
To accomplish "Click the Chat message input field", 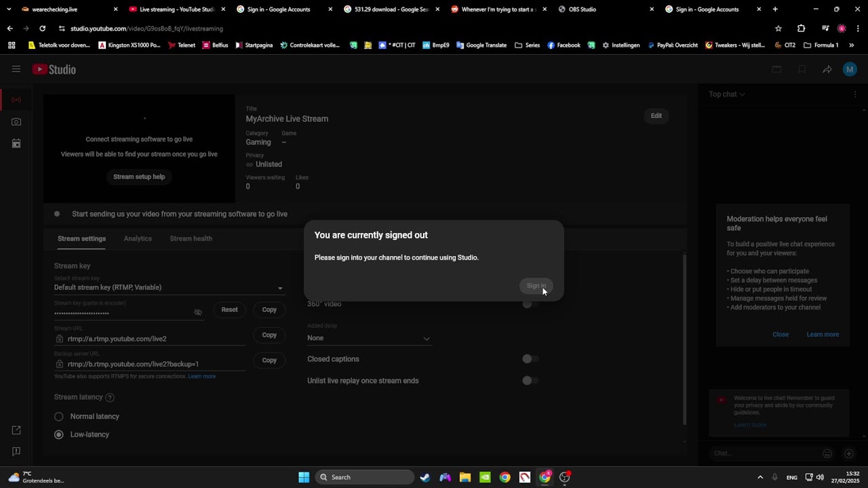I will click(763, 453).
